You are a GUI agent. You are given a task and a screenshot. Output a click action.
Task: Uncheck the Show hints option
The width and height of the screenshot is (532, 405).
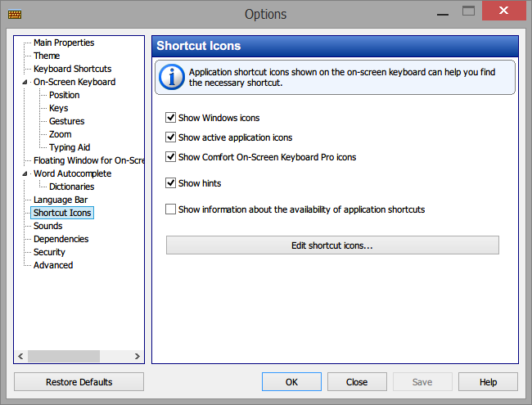[170, 183]
